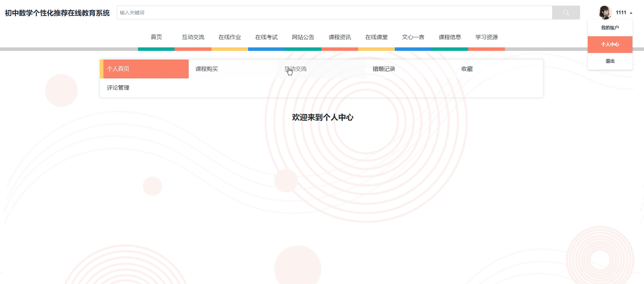The height and width of the screenshot is (284, 644).
Task: Open 学习资源 navigation tab
Action: (486, 37)
